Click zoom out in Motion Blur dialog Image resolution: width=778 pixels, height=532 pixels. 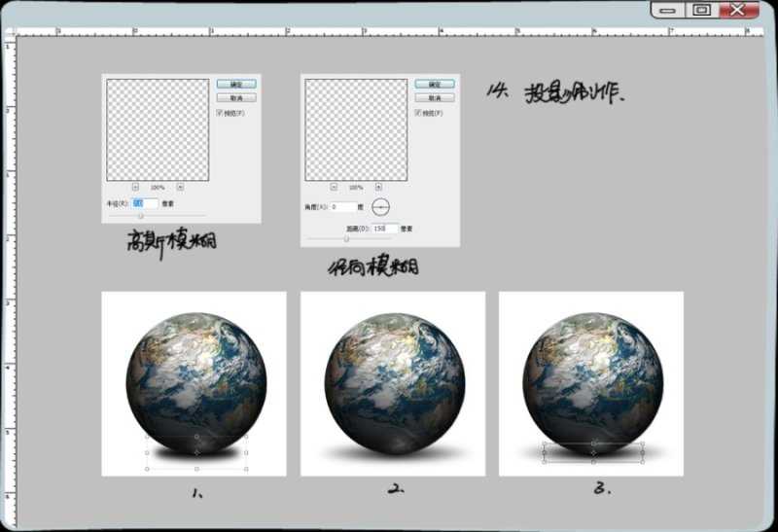(333, 187)
